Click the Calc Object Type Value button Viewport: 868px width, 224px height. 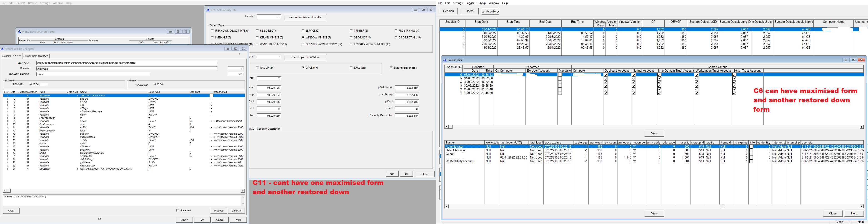tap(305, 57)
